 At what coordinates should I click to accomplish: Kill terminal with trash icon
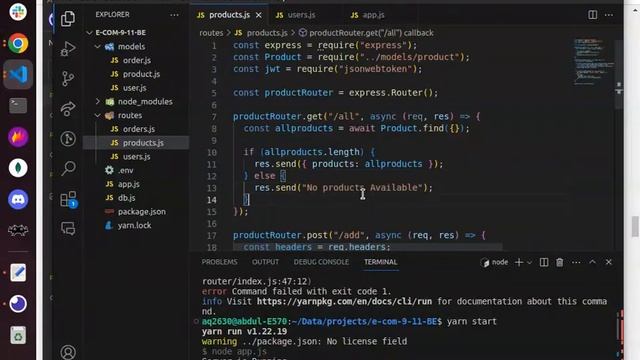560,262
